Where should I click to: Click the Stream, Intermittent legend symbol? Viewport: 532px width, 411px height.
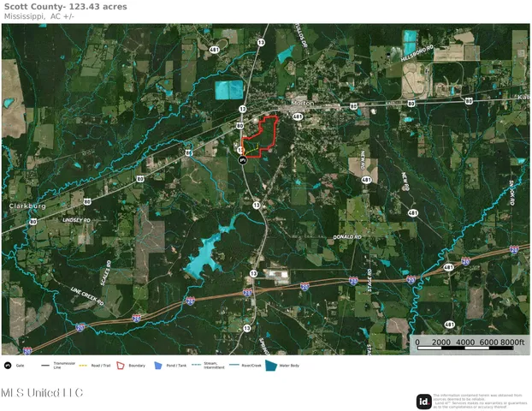point(196,365)
